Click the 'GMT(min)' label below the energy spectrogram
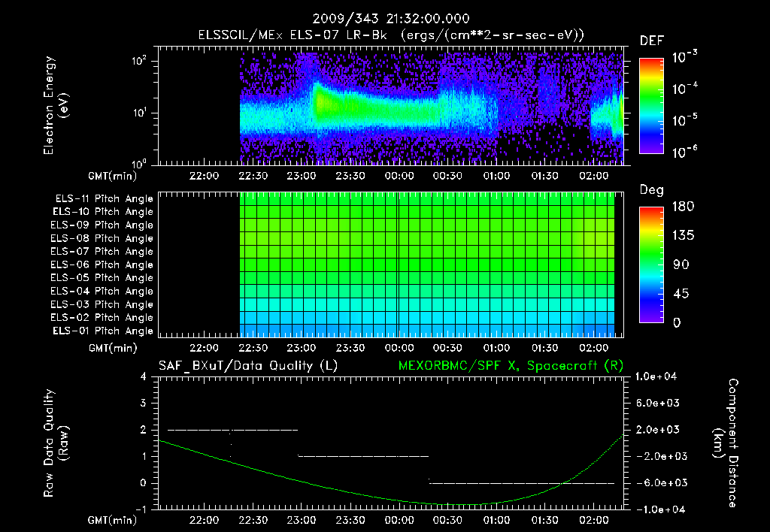The height and width of the screenshot is (532, 770). (x=113, y=176)
